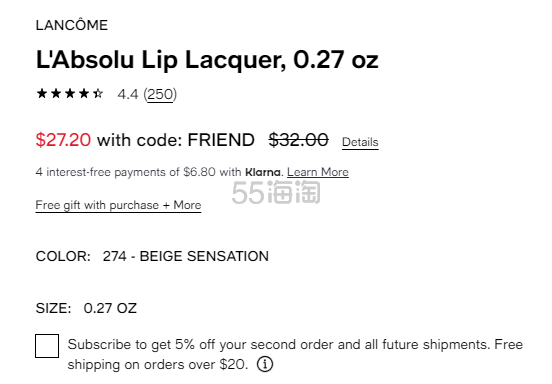Select the 0.27 OZ size option
This screenshot has height=384, width=552.
tap(110, 308)
